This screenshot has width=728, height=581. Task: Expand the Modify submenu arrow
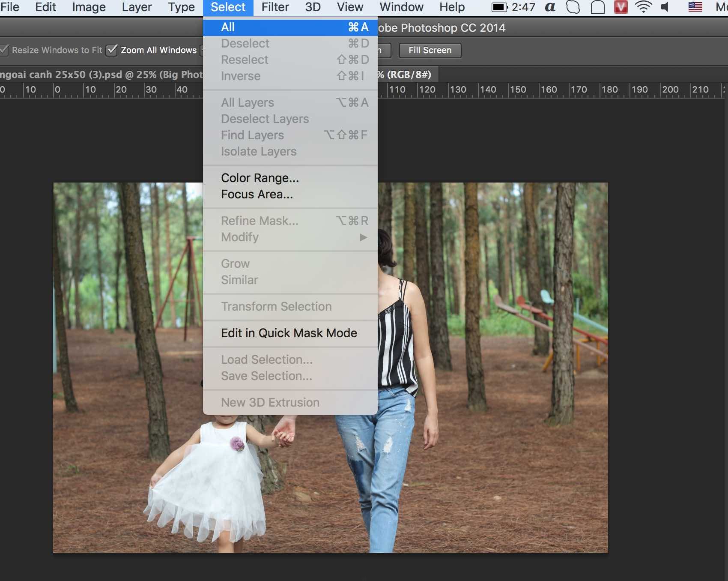click(363, 237)
